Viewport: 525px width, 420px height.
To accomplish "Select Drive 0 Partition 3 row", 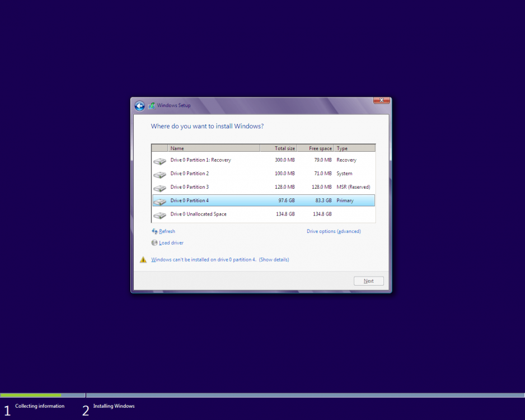I will pyautogui.click(x=264, y=187).
